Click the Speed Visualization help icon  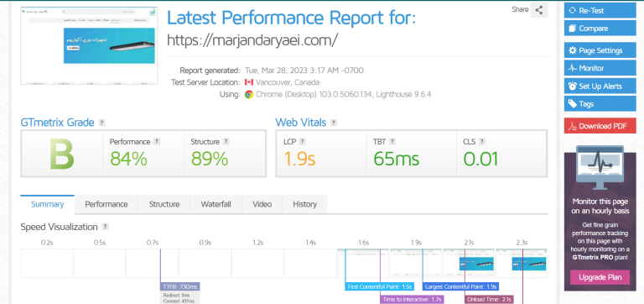(105, 227)
